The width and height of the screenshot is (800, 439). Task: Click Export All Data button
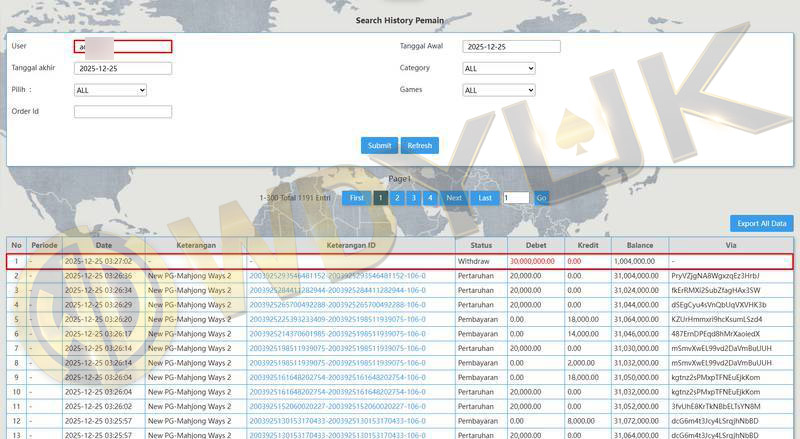(761, 224)
